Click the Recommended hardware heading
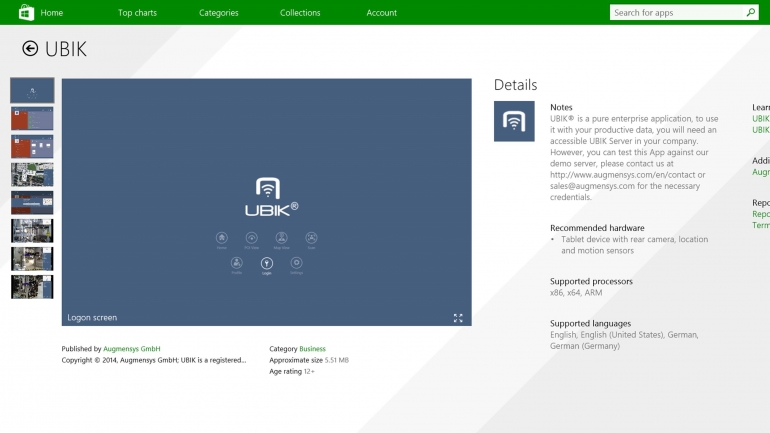The height and width of the screenshot is (433, 770). click(x=597, y=228)
